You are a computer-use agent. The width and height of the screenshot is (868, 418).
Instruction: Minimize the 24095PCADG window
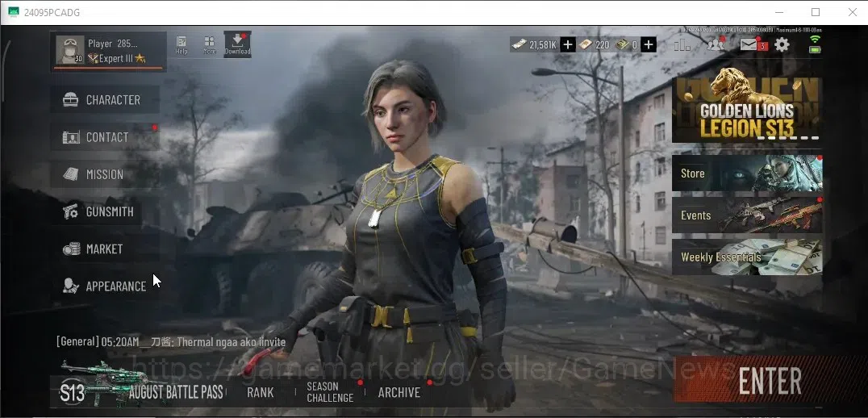[x=779, y=12]
